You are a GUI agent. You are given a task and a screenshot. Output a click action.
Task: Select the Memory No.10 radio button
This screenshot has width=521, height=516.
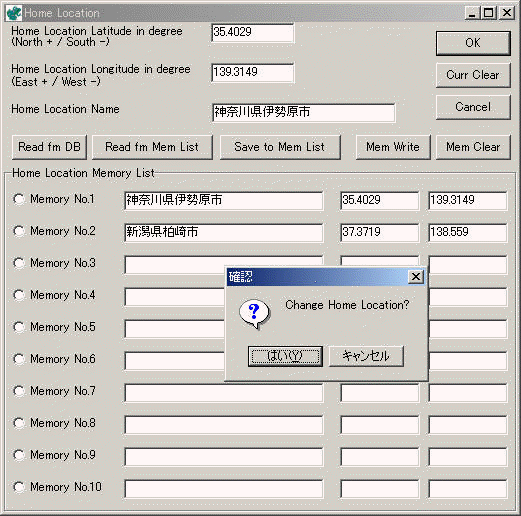[19, 487]
